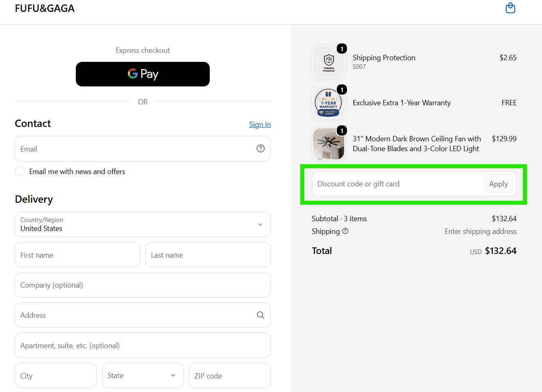
Task: Click the Shipping Protection product thumbnail
Action: [329, 62]
